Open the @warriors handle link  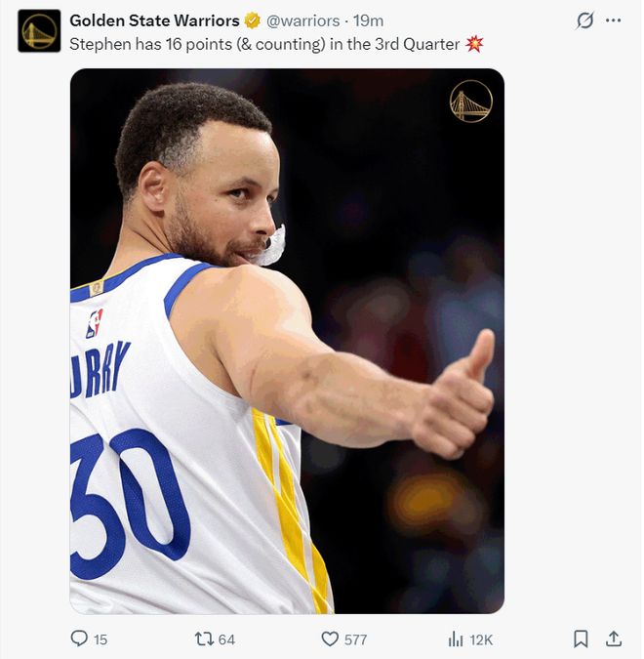tap(302, 21)
